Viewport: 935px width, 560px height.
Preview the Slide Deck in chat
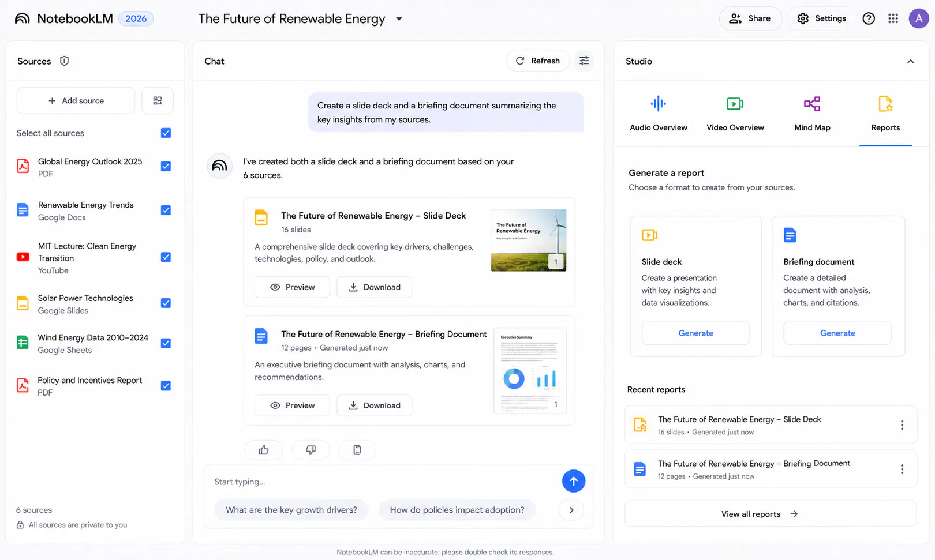tap(292, 287)
